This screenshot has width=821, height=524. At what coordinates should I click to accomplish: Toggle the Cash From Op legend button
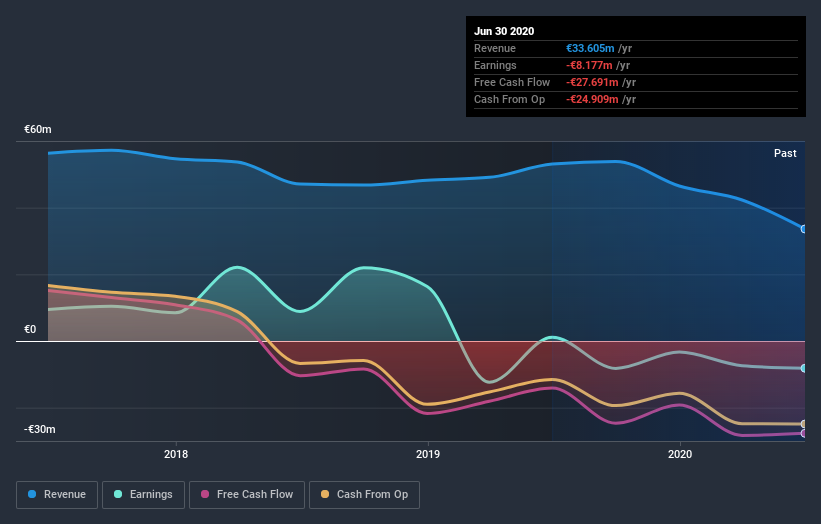(364, 495)
